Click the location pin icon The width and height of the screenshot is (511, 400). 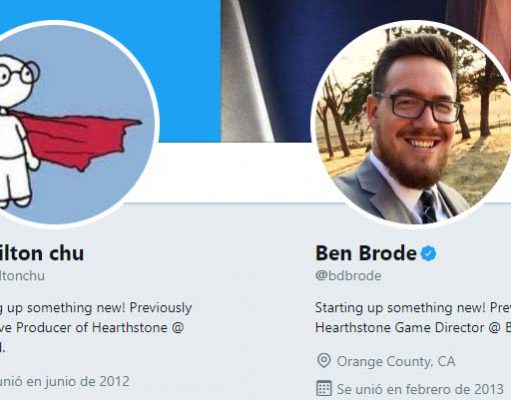(x=324, y=361)
